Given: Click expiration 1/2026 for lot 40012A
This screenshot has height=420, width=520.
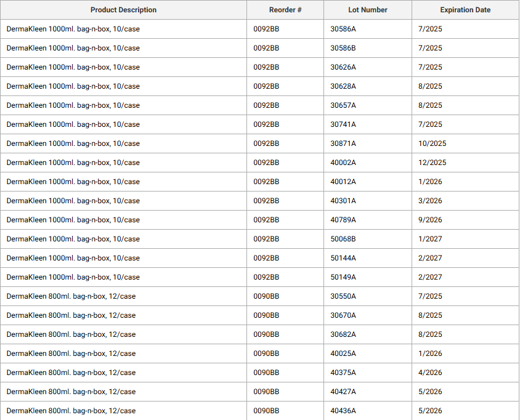Looking at the screenshot, I should (x=430, y=182).
